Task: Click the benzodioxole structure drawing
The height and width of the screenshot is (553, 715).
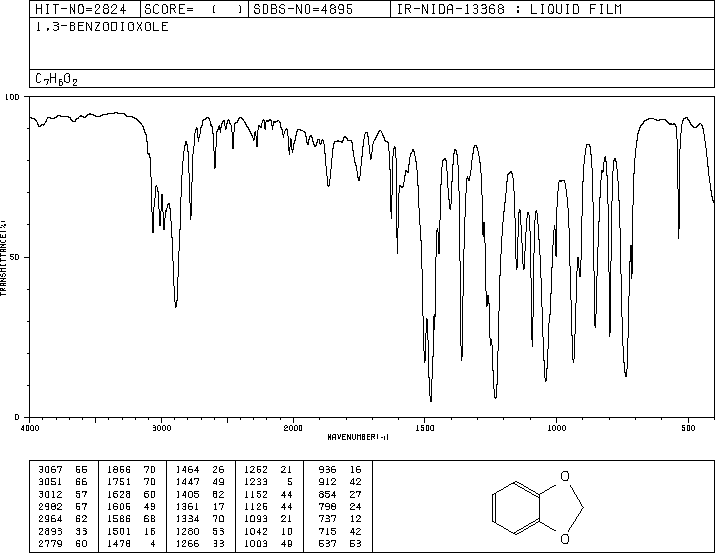Action: [537, 507]
